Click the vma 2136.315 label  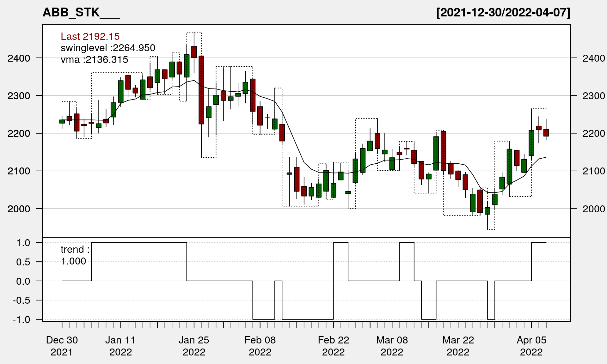click(x=94, y=59)
